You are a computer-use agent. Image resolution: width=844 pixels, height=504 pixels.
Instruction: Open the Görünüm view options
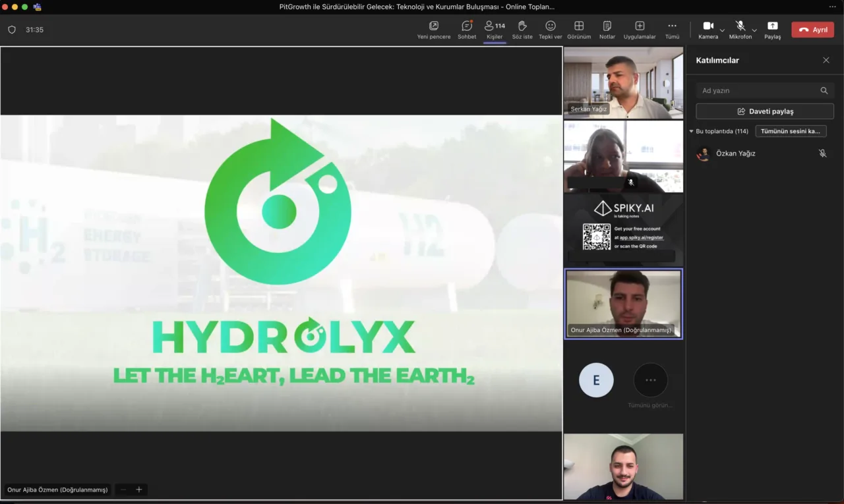tap(579, 30)
